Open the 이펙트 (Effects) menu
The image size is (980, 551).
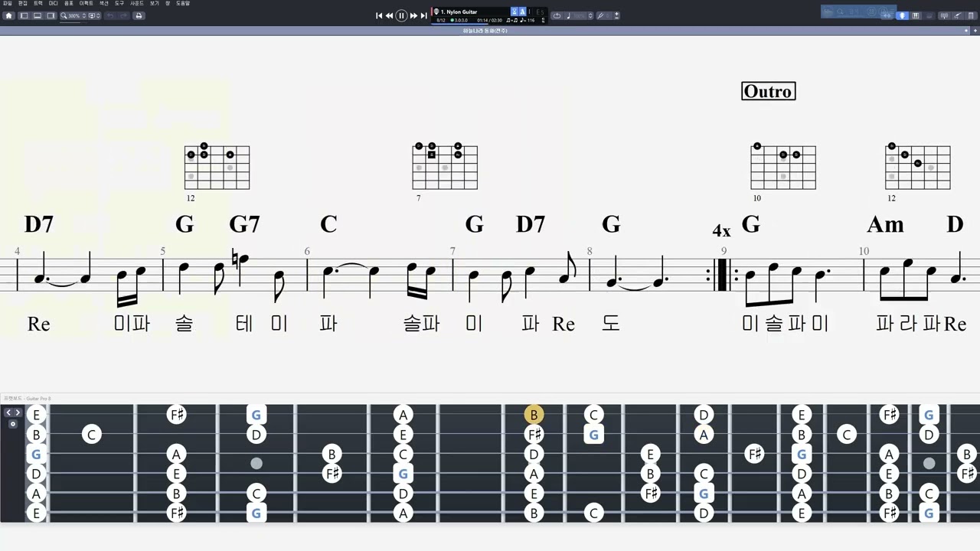[x=86, y=3]
